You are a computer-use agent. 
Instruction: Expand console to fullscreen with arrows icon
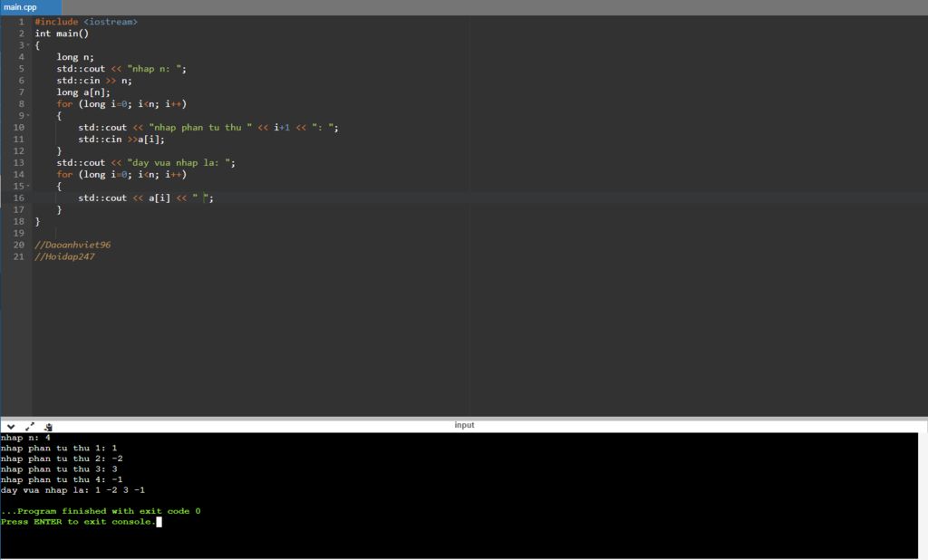coord(30,426)
